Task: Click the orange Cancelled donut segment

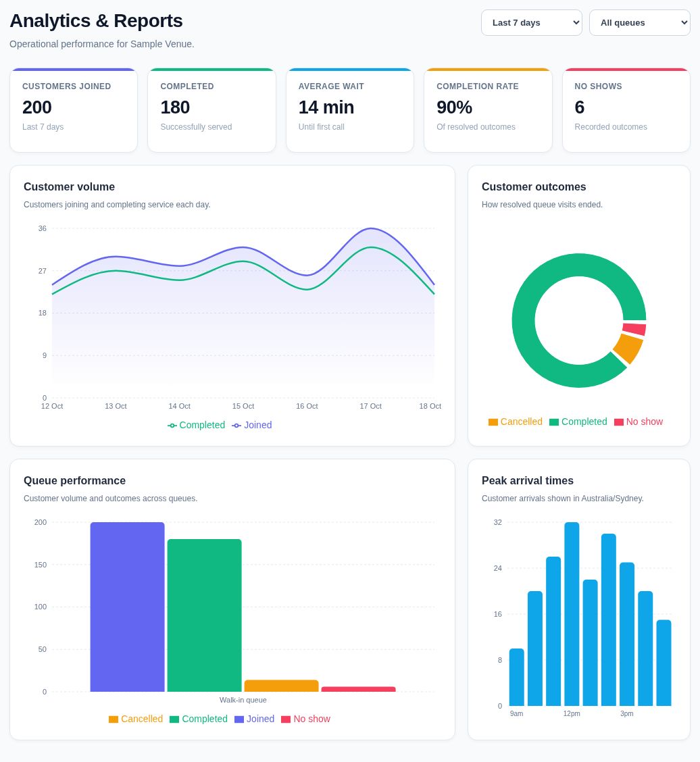Action: (628, 348)
